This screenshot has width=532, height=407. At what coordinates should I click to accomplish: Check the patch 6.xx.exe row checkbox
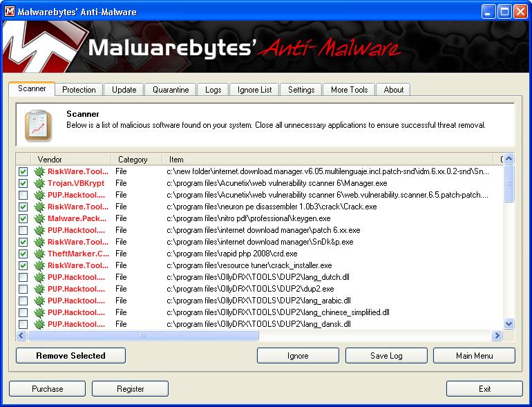[23, 231]
